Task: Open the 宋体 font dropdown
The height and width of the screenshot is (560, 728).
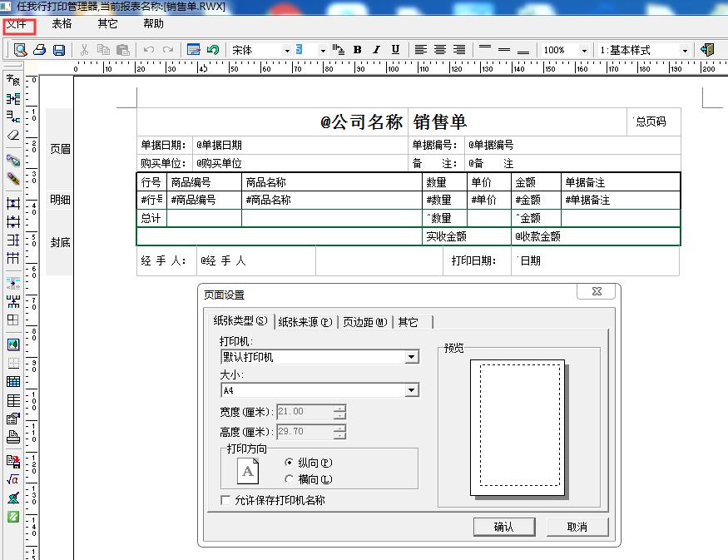Action: (x=287, y=50)
